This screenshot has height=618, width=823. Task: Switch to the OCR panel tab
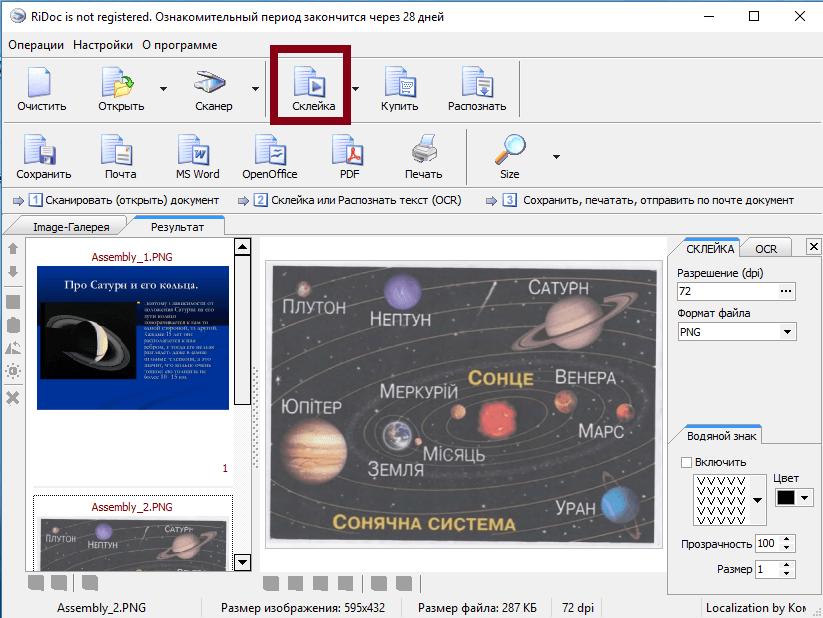766,249
